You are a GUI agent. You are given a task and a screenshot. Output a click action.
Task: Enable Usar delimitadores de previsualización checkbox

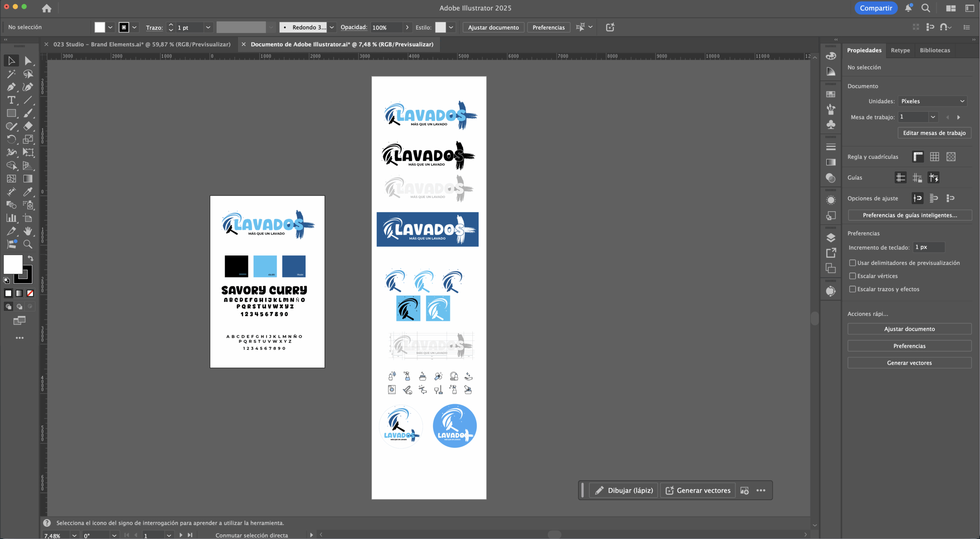tap(853, 263)
